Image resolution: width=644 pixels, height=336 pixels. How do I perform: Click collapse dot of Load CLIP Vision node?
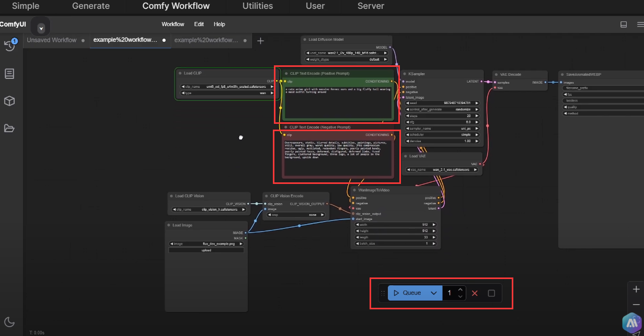click(171, 196)
